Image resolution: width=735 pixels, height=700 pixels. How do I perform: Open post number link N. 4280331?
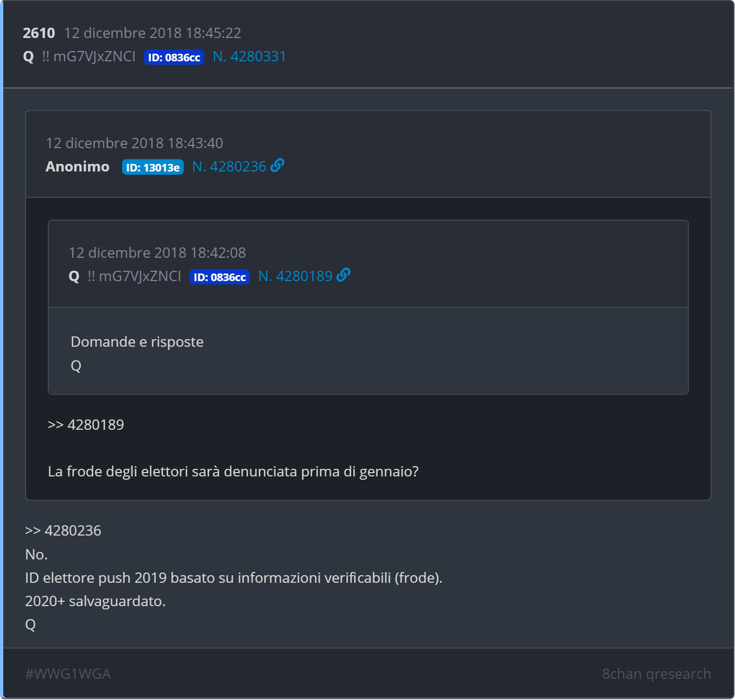pos(249,56)
